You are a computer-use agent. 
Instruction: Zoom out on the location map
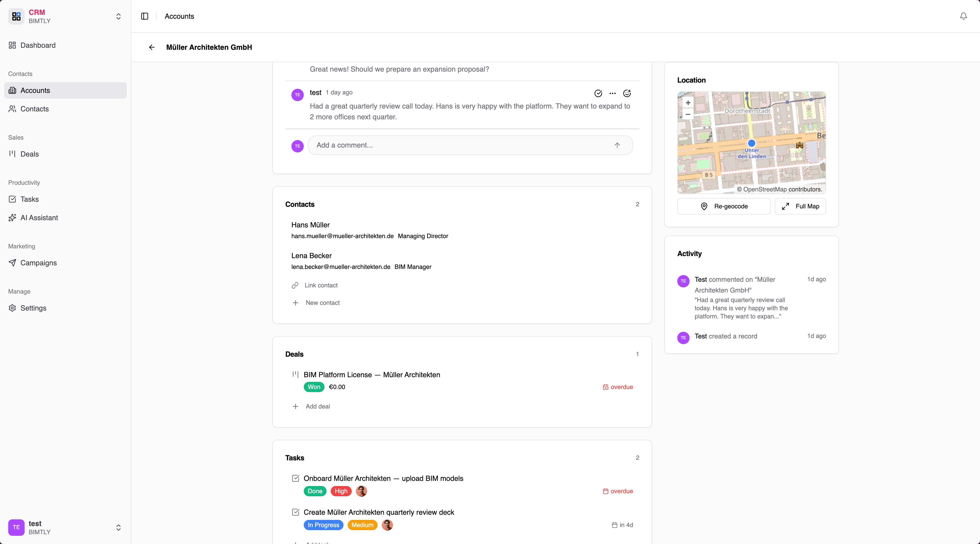[688, 114]
